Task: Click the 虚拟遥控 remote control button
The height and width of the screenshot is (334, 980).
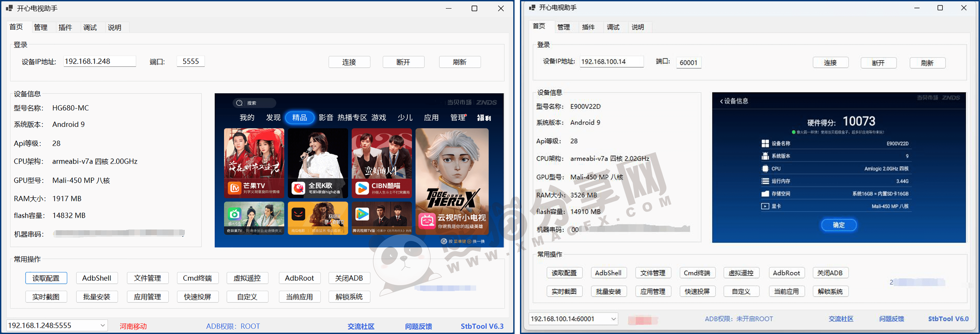Action: point(247,278)
